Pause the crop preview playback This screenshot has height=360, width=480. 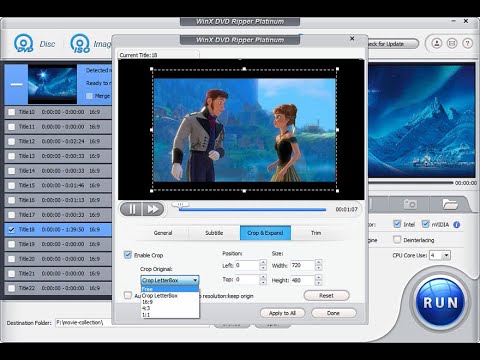(131, 209)
